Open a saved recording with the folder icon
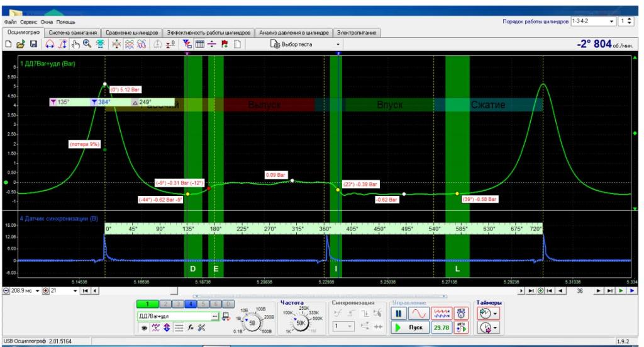The height and width of the screenshot is (347, 644). [x=21, y=44]
